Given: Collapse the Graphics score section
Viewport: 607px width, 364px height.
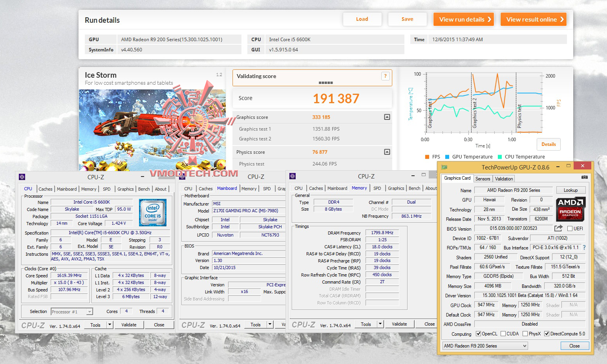Looking at the screenshot, I should tap(387, 117).
